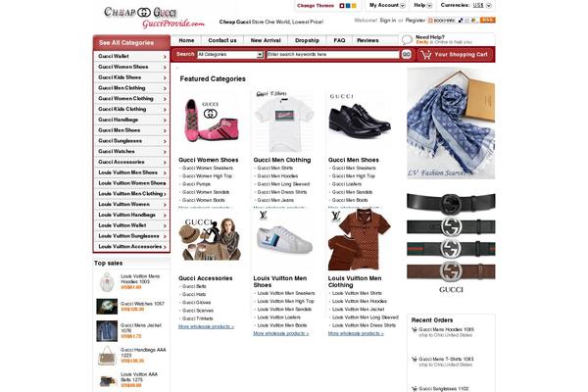Click More wholesale products under Louis Vuitton Men Shoes
The width and height of the screenshot is (588, 392).
(281, 333)
